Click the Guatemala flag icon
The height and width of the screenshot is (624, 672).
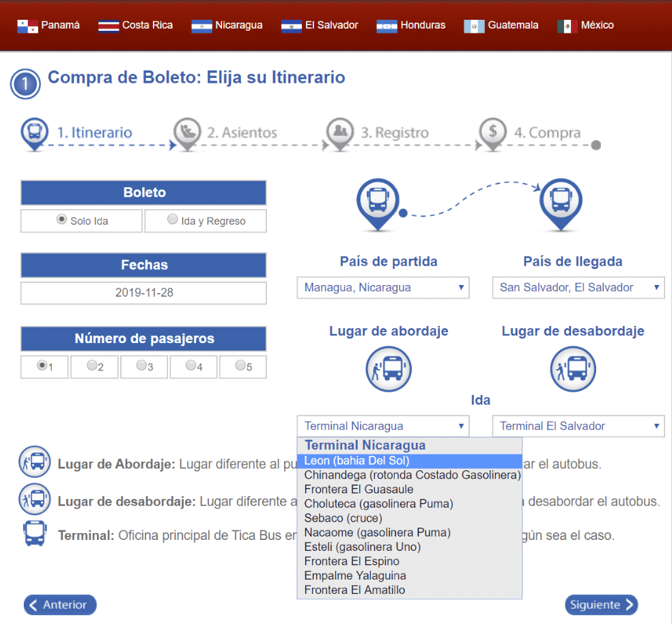474,26
